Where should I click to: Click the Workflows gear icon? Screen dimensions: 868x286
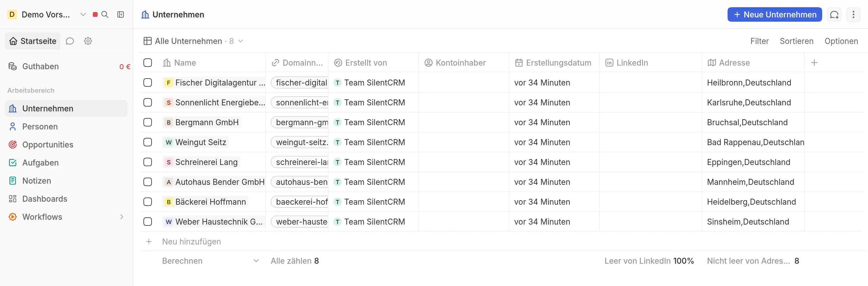coord(12,217)
